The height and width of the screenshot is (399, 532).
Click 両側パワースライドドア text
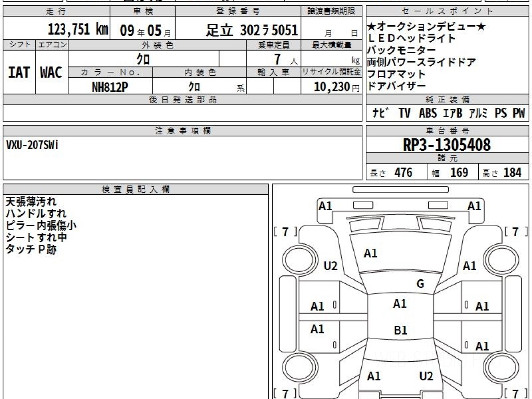422,63
